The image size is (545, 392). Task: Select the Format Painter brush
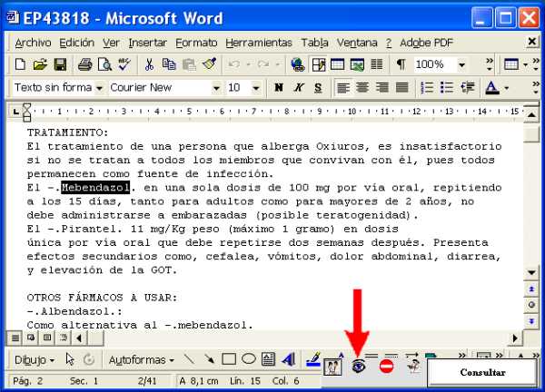click(x=210, y=64)
